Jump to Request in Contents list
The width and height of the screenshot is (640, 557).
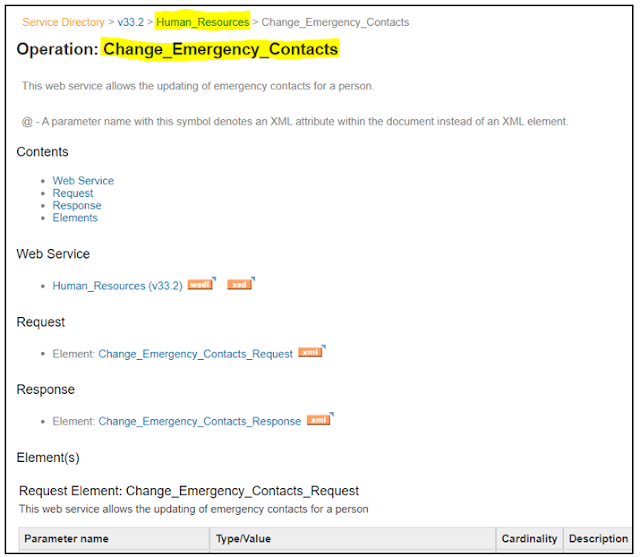(x=73, y=193)
